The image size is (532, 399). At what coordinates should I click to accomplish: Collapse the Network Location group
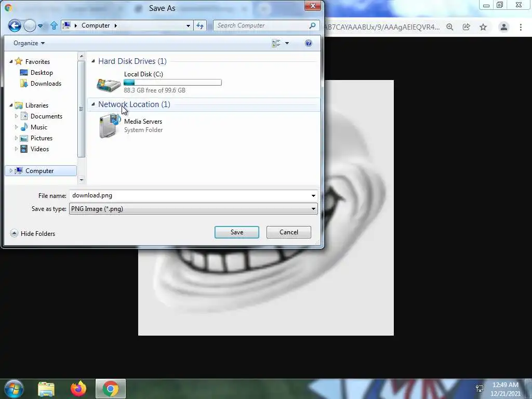click(93, 104)
